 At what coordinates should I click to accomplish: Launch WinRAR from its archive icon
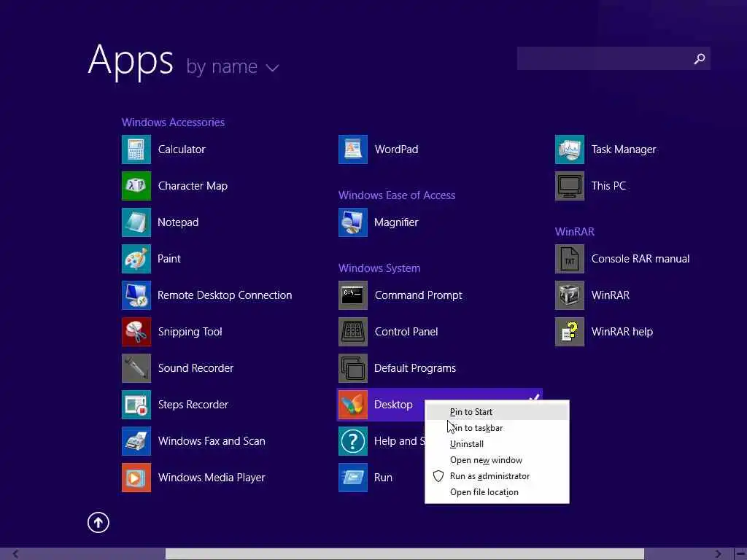click(x=570, y=295)
